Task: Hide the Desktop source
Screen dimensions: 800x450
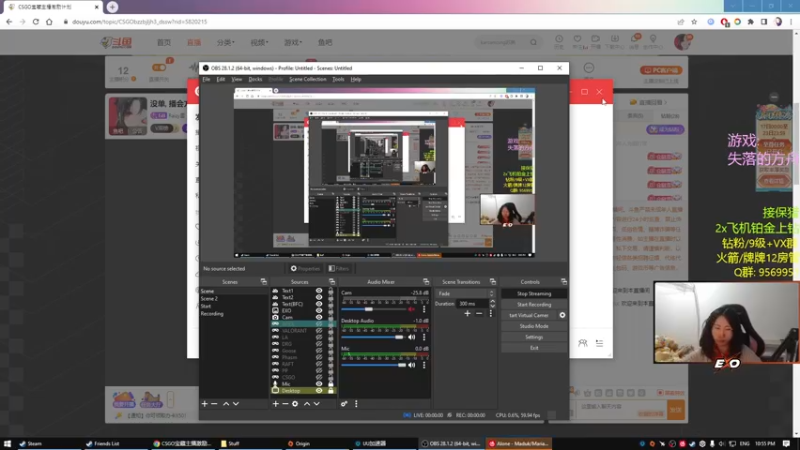Action: (319, 390)
